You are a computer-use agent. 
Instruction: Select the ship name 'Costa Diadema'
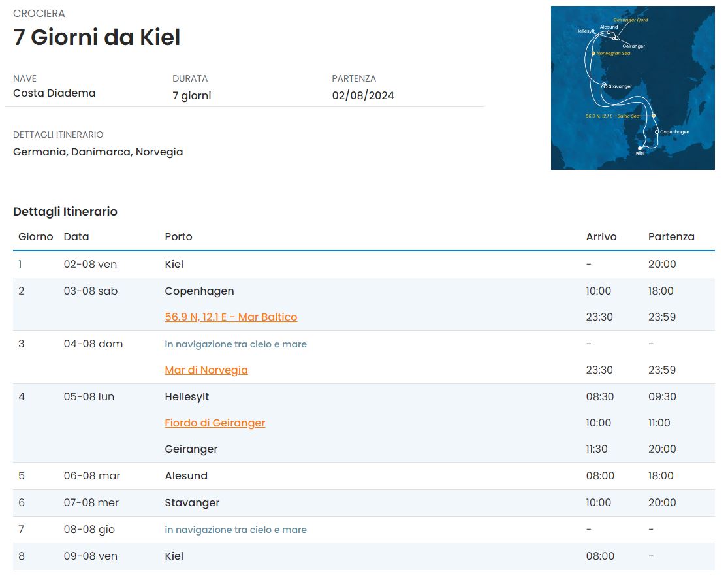[x=54, y=93]
